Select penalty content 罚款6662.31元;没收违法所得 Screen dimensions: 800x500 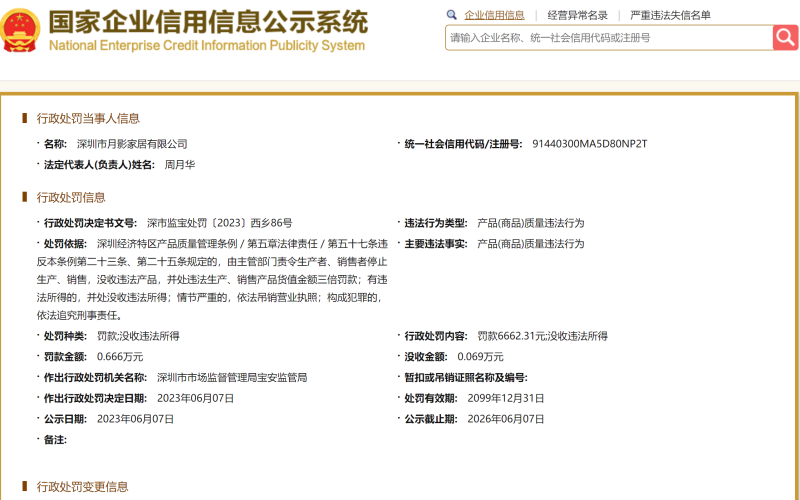click(x=542, y=336)
